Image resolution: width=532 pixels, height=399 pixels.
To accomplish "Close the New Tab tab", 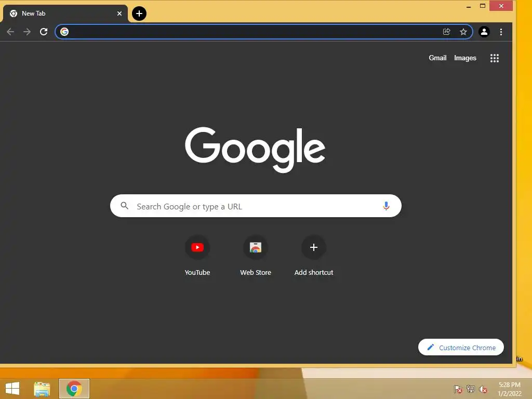I will point(119,14).
